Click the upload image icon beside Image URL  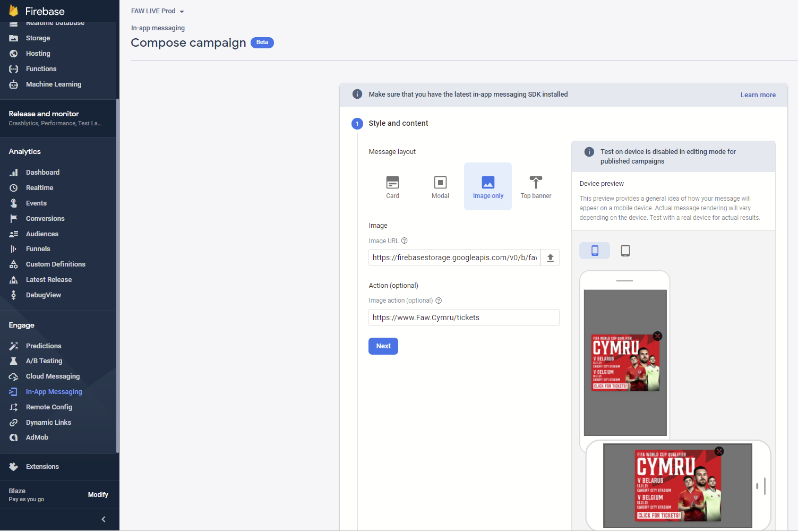pos(550,258)
